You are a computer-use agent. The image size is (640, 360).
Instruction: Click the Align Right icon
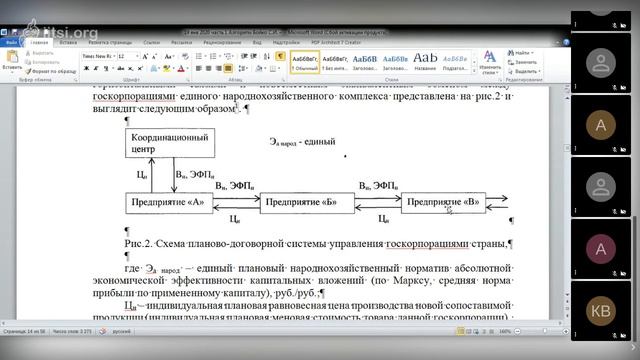(218, 69)
